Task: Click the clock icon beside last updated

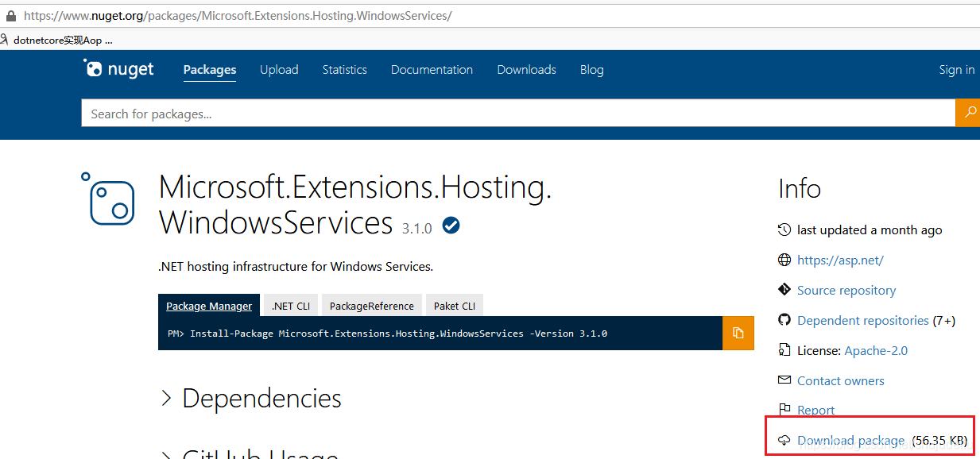Action: (784, 229)
